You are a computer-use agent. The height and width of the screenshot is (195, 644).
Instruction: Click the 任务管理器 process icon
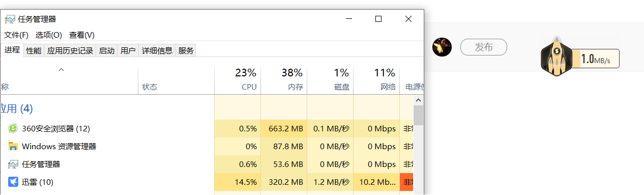13,164
